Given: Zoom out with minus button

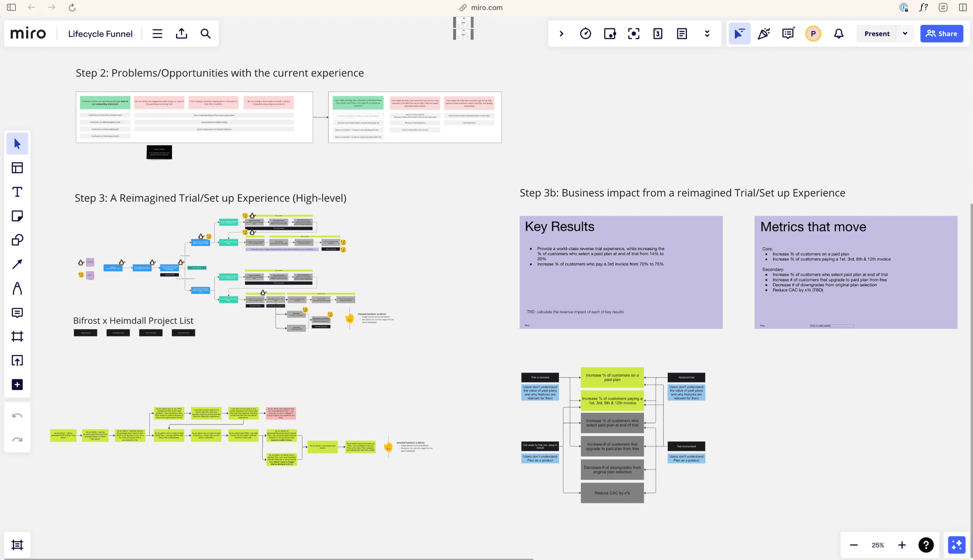Looking at the screenshot, I should point(854,545).
